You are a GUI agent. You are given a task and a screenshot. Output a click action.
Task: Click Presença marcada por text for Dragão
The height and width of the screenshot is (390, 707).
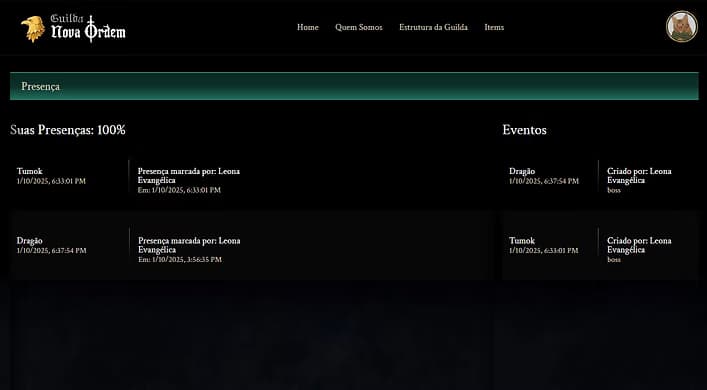pos(189,245)
